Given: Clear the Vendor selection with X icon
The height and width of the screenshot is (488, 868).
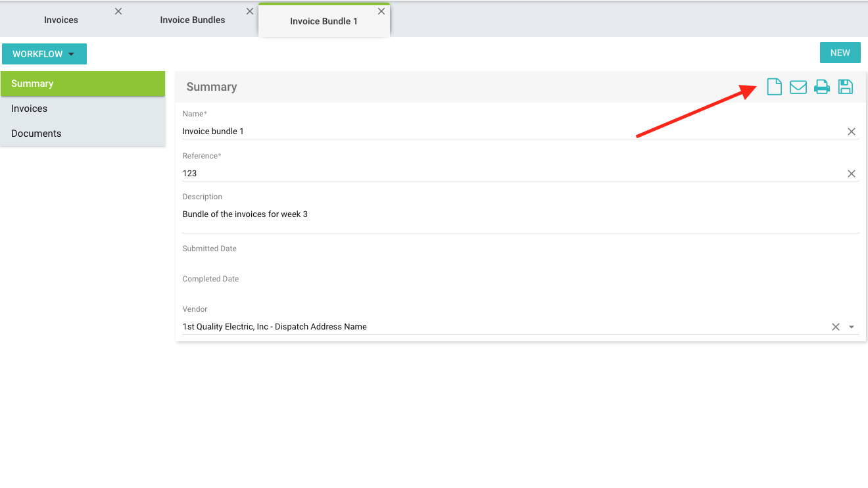Looking at the screenshot, I should pyautogui.click(x=835, y=327).
